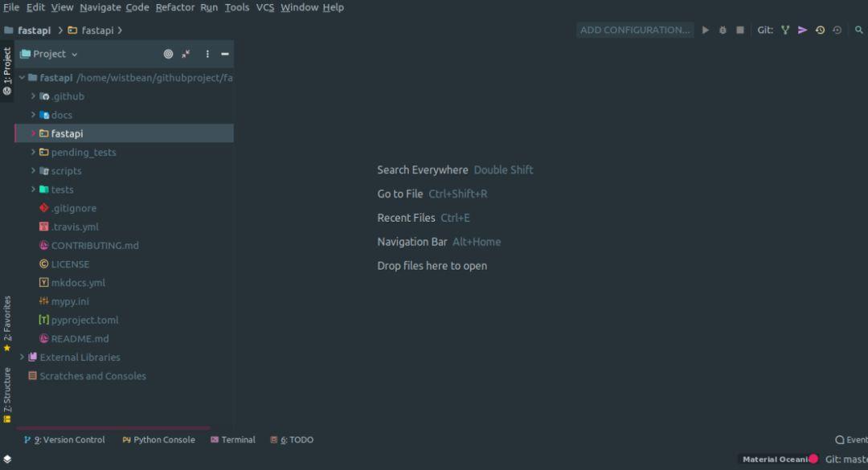Open the Window menu
Viewport: 868px width, 470px height.
[x=299, y=7]
